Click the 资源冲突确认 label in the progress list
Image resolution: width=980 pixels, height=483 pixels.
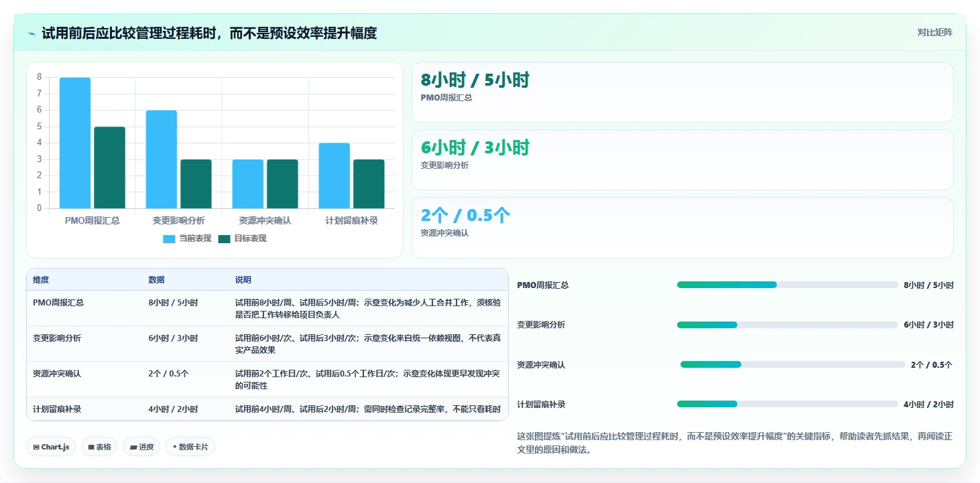542,365
